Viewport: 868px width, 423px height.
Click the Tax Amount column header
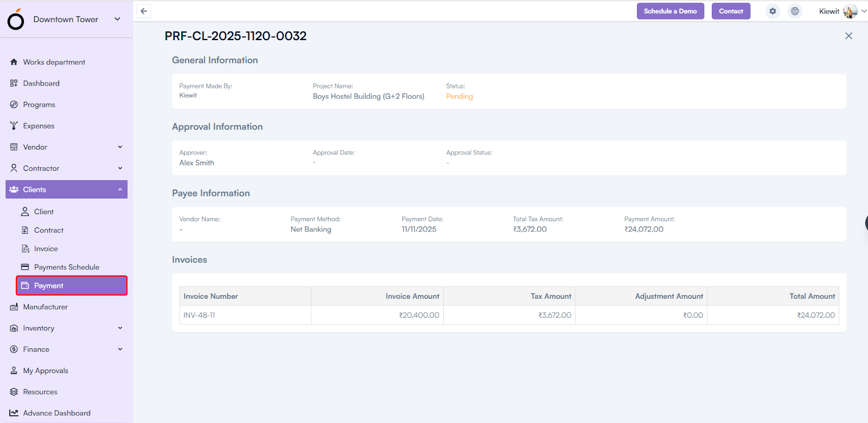[509, 296]
